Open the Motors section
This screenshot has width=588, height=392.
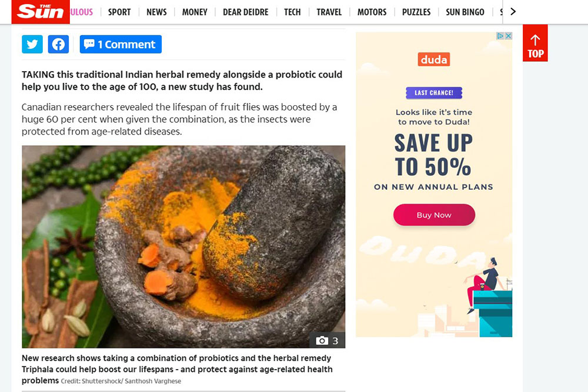click(x=372, y=12)
